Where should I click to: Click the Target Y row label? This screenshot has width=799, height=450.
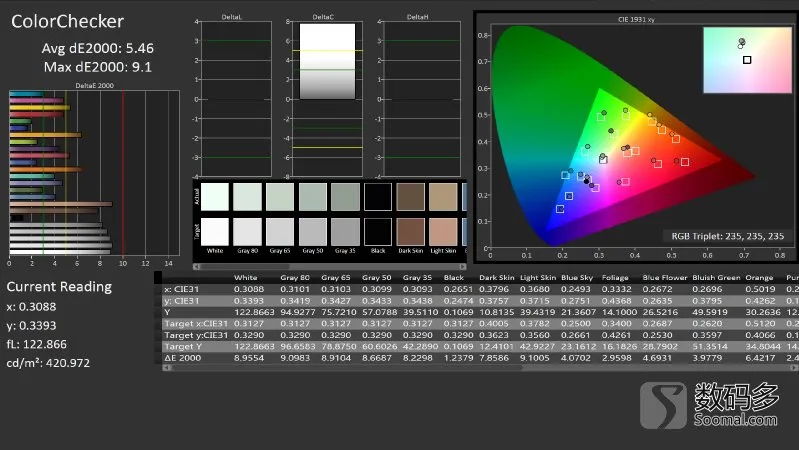(183, 347)
